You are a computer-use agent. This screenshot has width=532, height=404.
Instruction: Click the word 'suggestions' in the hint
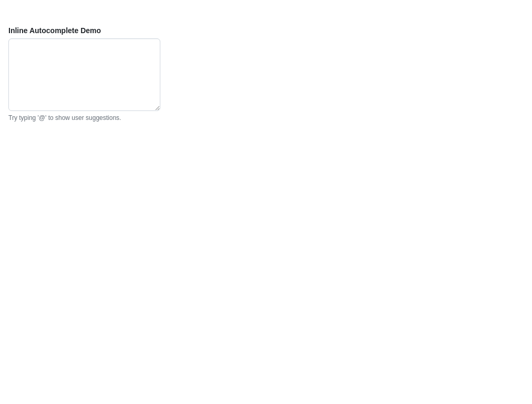(x=103, y=118)
